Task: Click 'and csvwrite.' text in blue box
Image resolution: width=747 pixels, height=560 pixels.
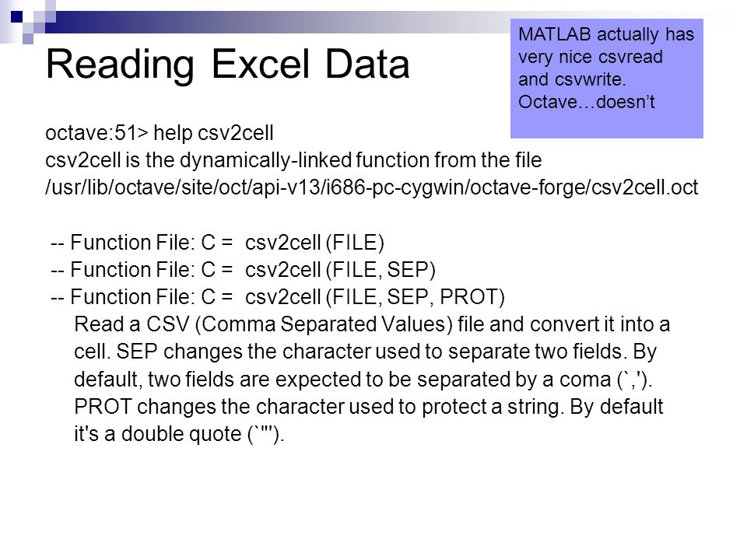Action: [x=572, y=79]
